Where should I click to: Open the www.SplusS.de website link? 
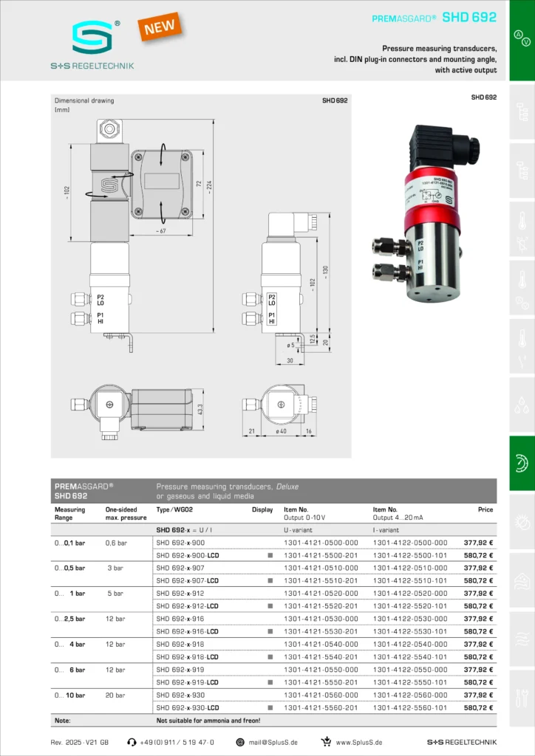[x=359, y=743]
